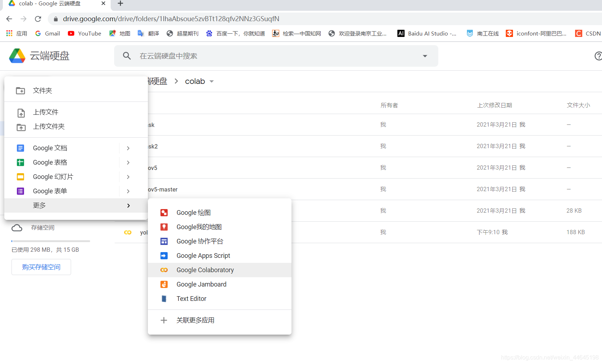
Task: Click the storage usage progress bar
Action: pos(51,241)
